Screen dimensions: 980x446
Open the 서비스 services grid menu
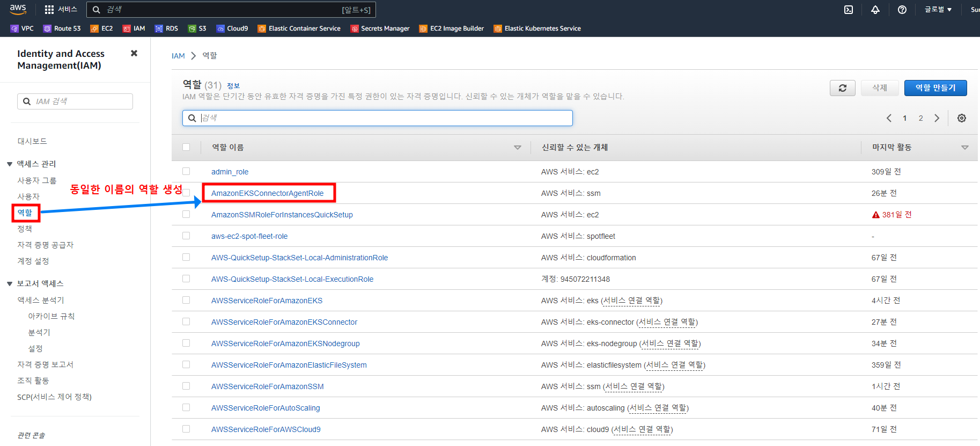coord(61,10)
